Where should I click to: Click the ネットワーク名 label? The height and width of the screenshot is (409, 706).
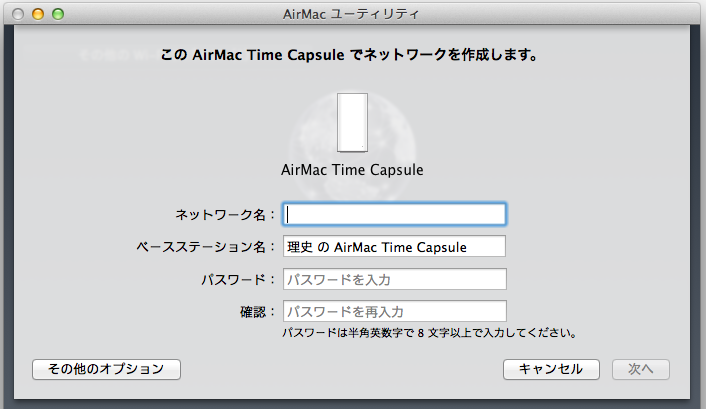point(225,214)
